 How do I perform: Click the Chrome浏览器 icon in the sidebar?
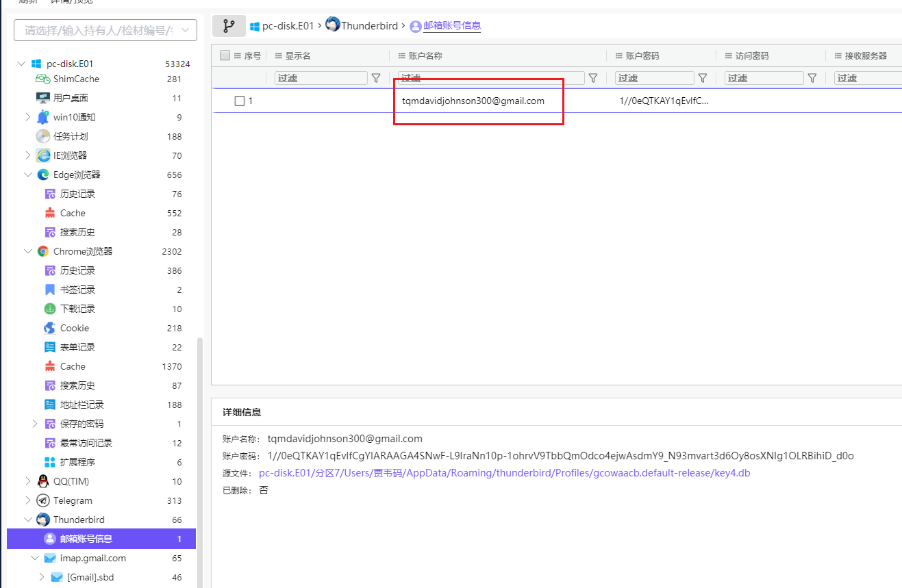[43, 251]
